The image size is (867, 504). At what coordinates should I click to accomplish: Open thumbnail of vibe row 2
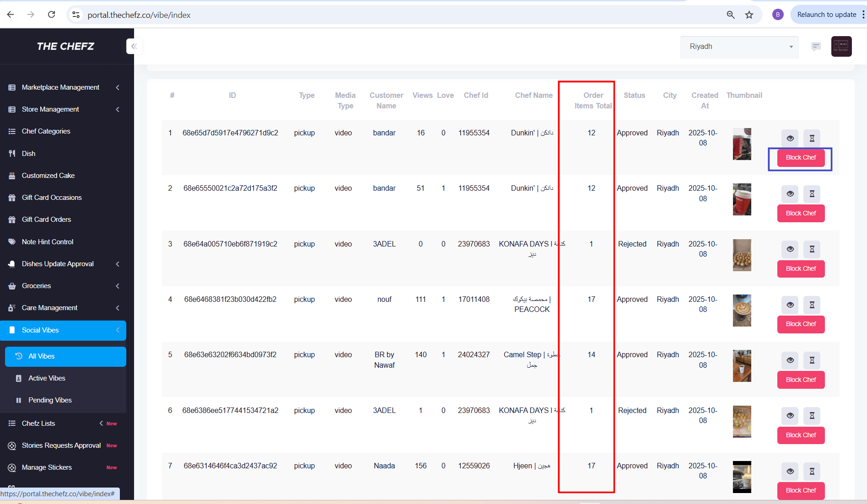pyautogui.click(x=742, y=199)
